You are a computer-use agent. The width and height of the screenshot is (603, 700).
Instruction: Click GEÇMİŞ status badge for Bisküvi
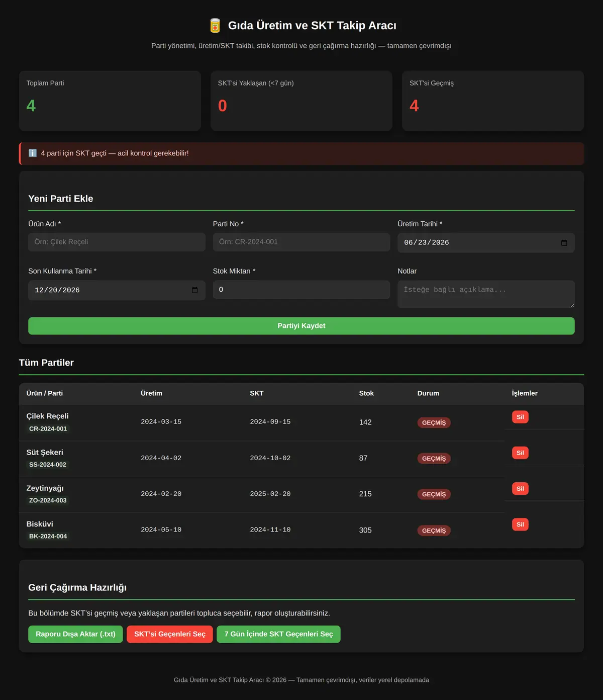click(434, 531)
